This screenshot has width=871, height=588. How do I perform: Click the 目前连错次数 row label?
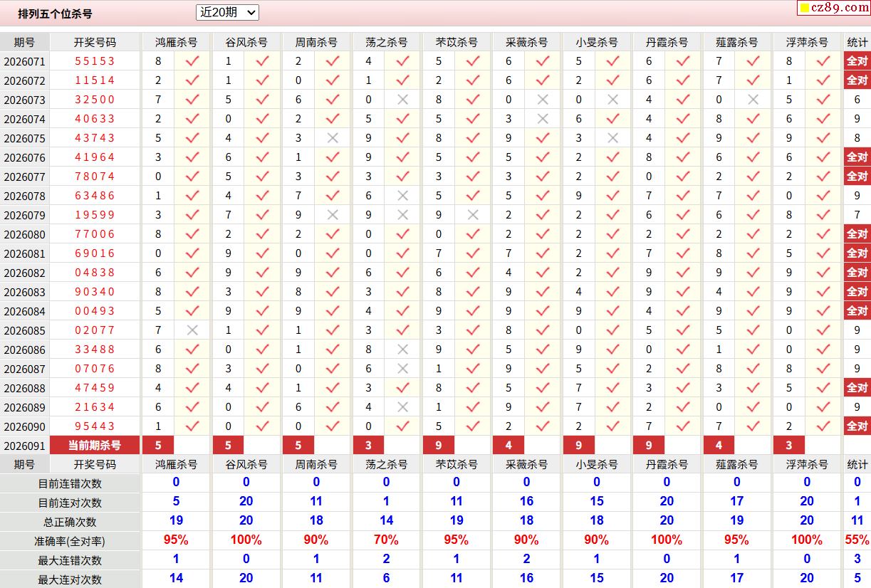[x=70, y=483]
